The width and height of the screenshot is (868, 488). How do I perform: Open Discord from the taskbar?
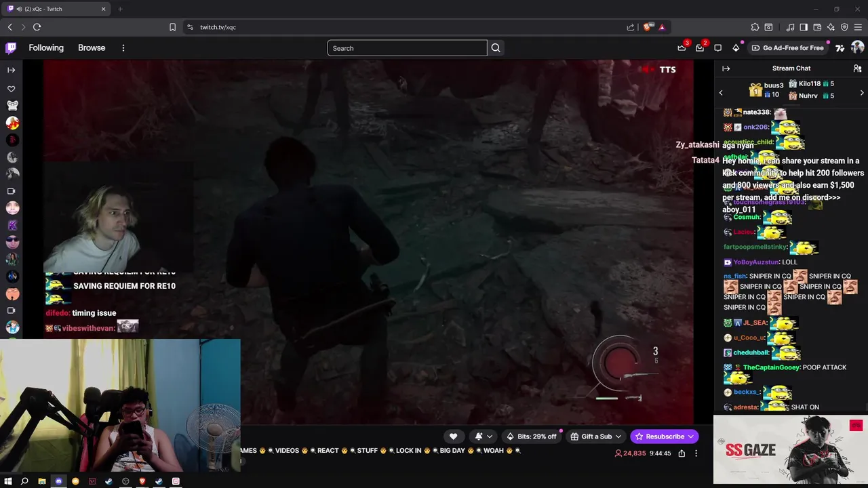[58, 481]
